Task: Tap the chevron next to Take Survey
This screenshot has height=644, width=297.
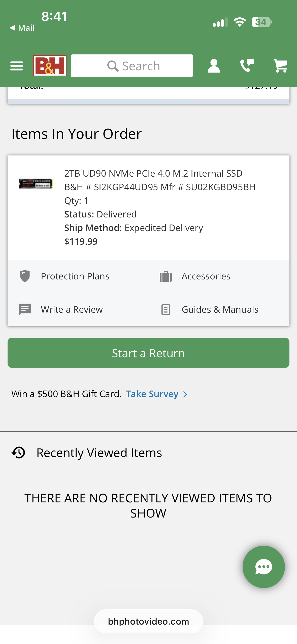Action: tap(185, 394)
